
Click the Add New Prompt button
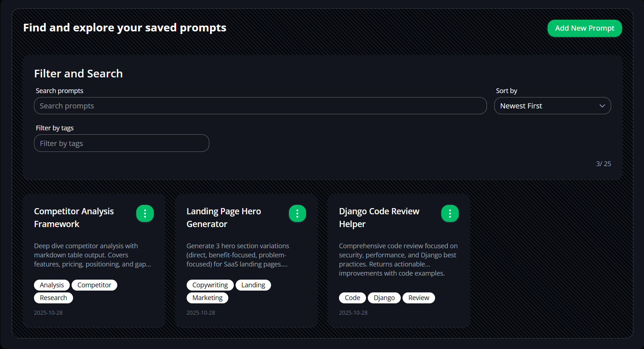(584, 28)
